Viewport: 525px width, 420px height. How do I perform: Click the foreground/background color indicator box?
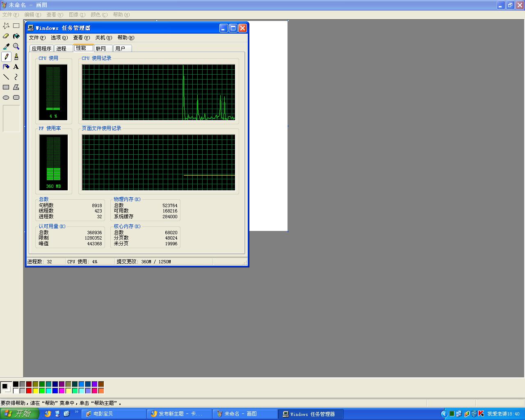click(6, 387)
